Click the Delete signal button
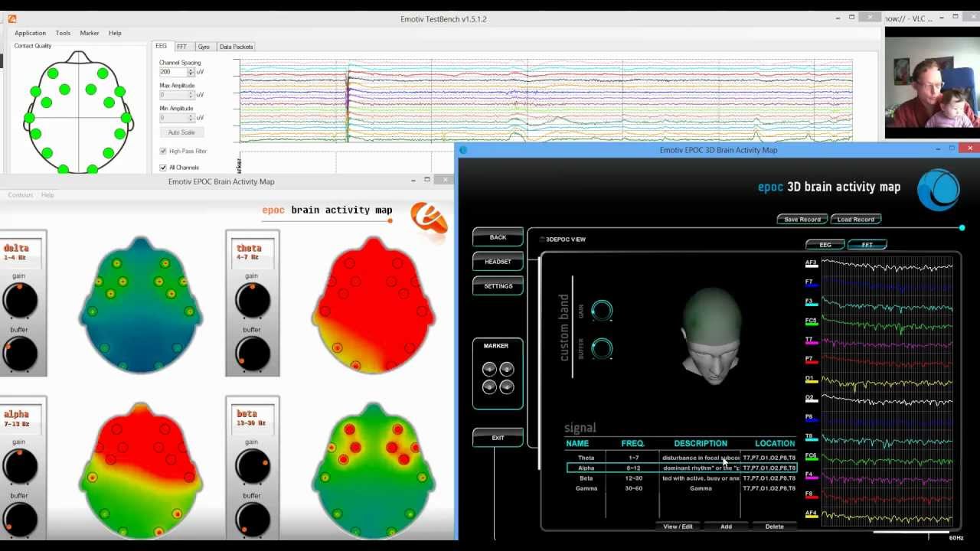The image size is (980, 551). click(x=774, y=527)
